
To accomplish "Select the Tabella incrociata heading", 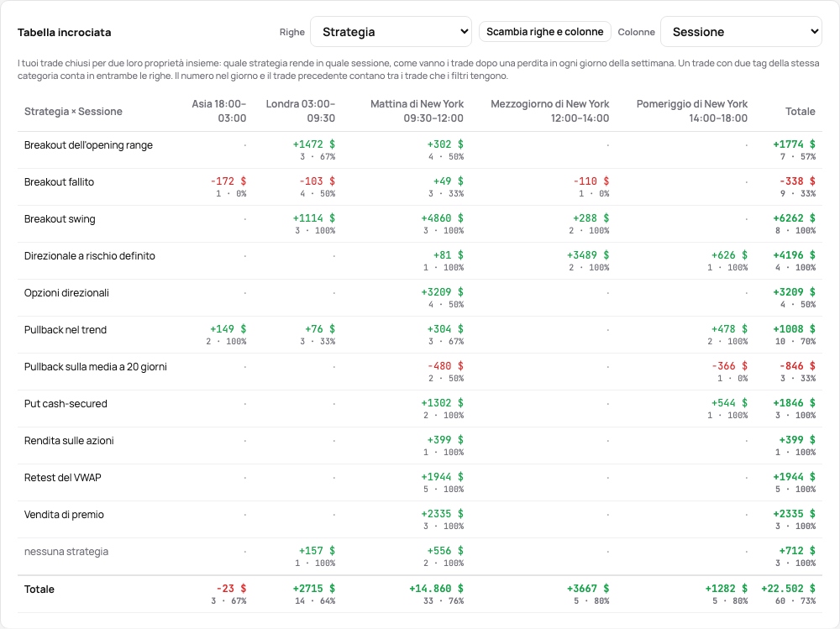I will tap(65, 32).
